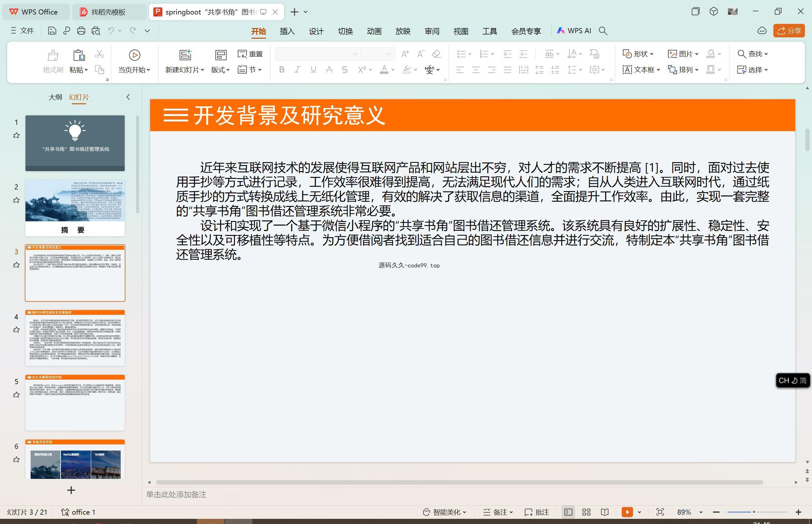Click the fit-to-window icon in status bar
812x524 pixels.
click(x=660, y=512)
